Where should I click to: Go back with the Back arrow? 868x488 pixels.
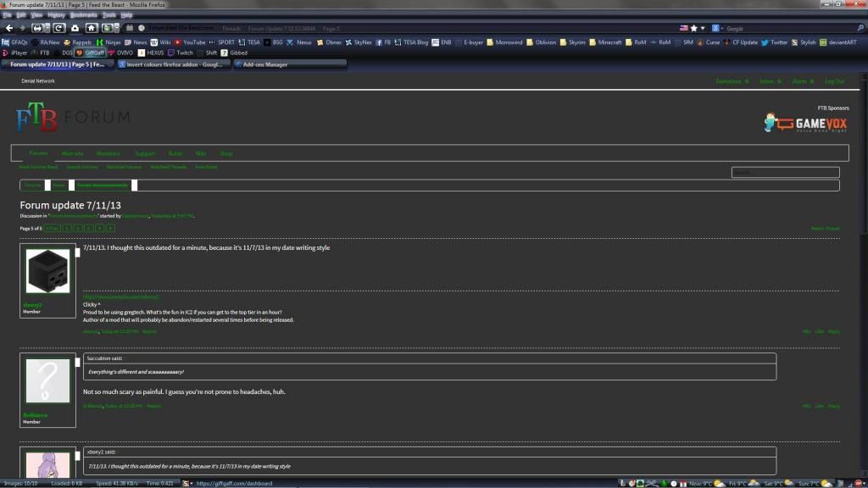click(x=9, y=28)
